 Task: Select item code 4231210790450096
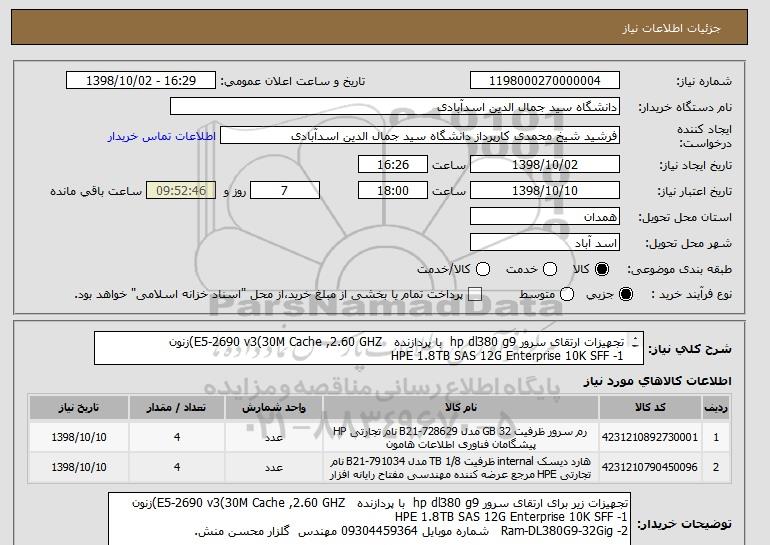(x=650, y=467)
